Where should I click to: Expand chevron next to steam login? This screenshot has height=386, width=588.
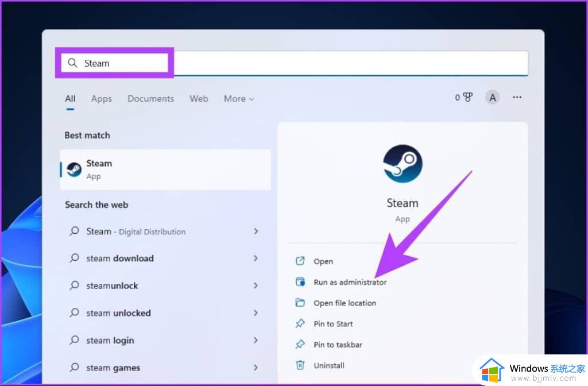[256, 340]
